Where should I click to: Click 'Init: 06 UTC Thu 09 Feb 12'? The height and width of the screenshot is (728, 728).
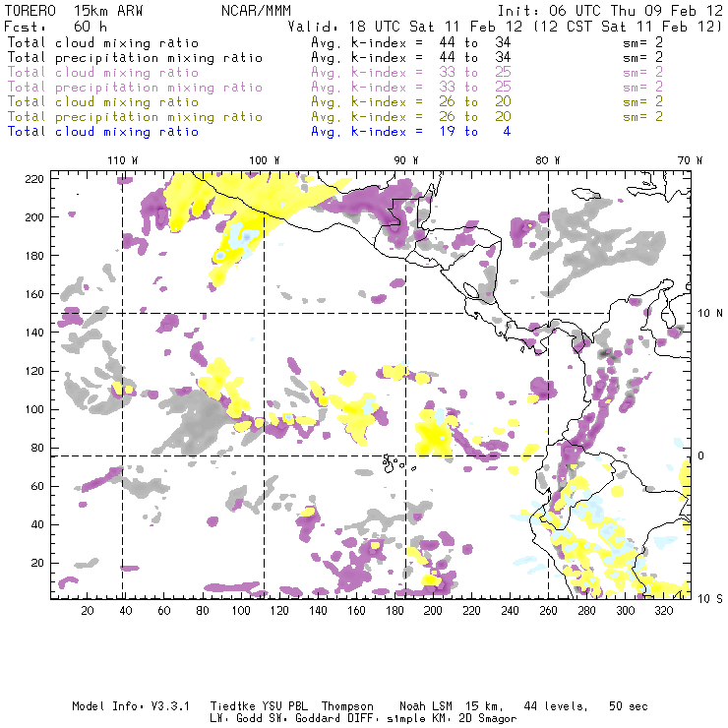(610, 11)
